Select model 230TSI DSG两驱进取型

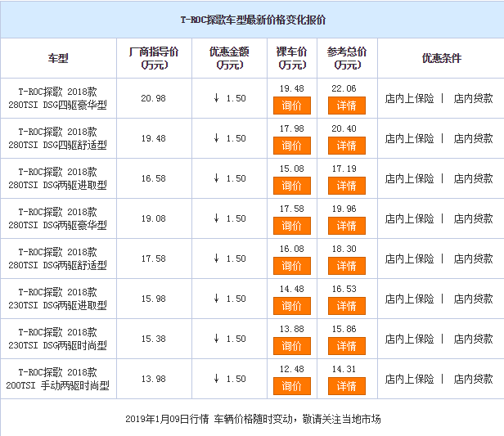click(57, 299)
